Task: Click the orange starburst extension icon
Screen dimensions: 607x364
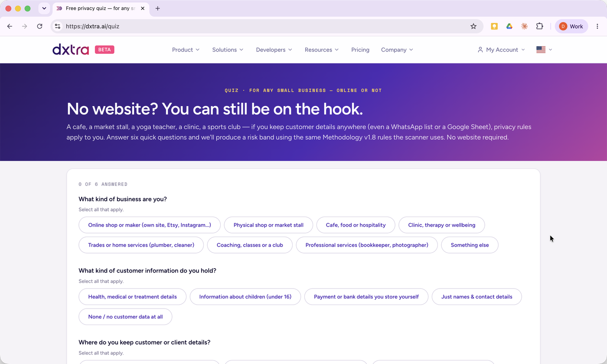Action: pyautogui.click(x=524, y=26)
